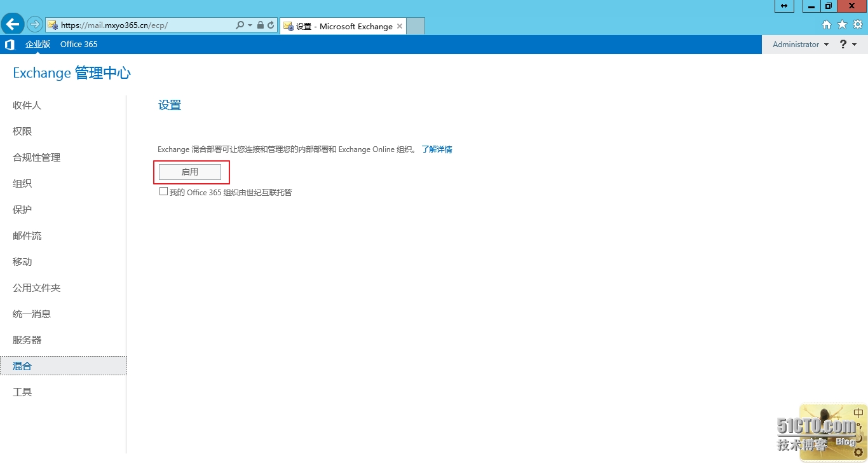Click the URL address bar field
868x463 pixels.
(x=146, y=25)
